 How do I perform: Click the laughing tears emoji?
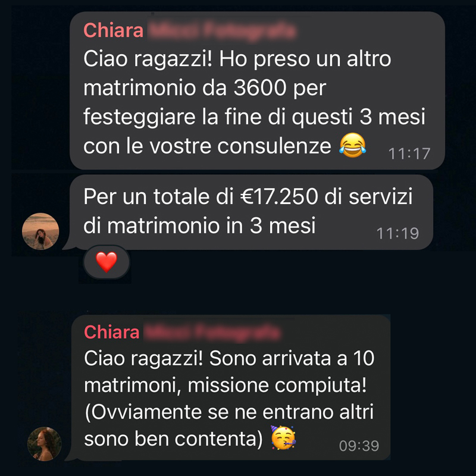(x=352, y=145)
